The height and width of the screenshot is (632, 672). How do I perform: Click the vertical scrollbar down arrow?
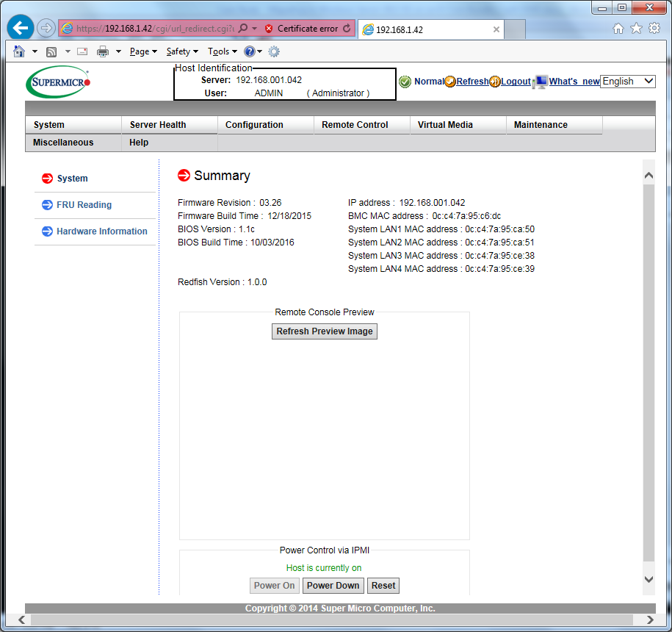coord(648,579)
